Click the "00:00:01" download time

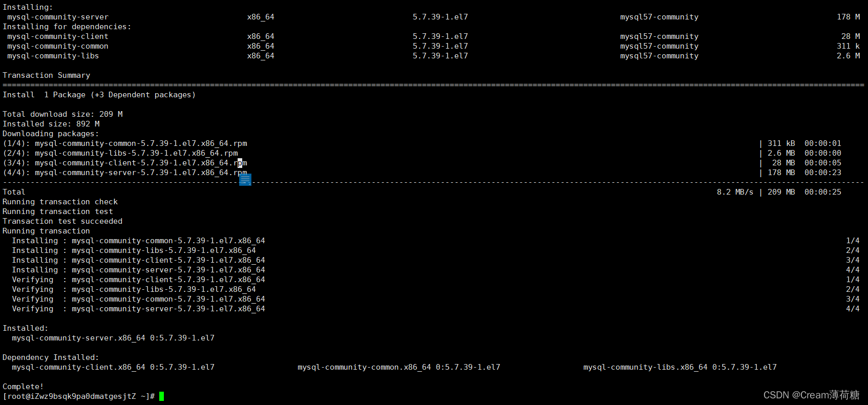[x=823, y=143]
